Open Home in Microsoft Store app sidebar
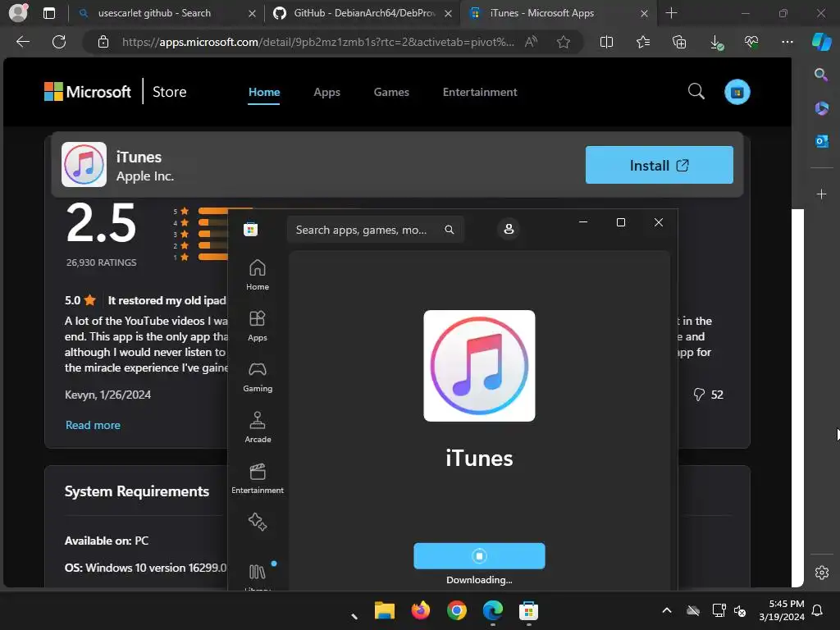This screenshot has width=840, height=630. click(x=257, y=275)
